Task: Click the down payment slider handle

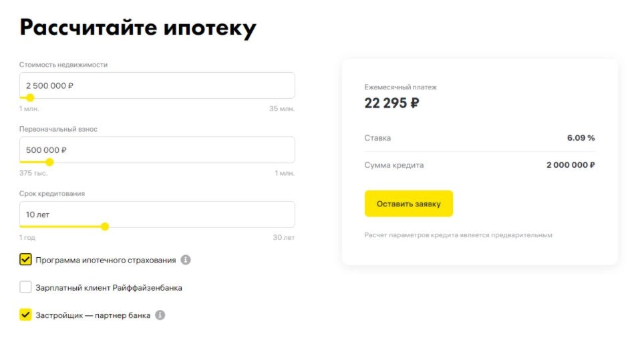Action: [49, 162]
